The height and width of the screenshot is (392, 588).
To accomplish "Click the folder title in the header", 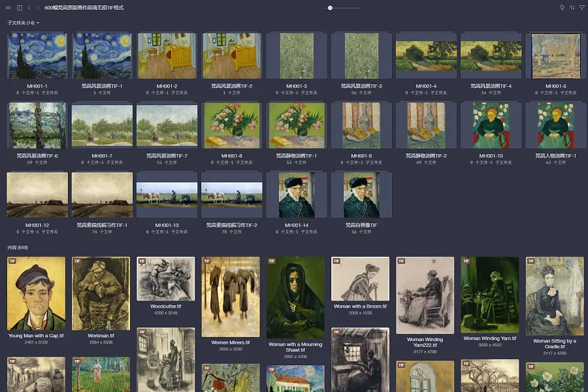I will (x=84, y=7).
